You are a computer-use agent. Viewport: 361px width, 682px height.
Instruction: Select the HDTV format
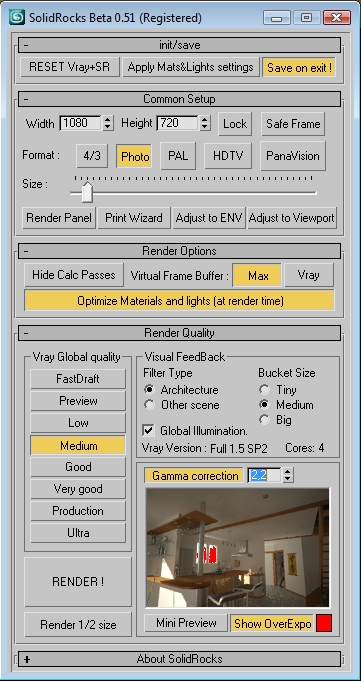228,156
